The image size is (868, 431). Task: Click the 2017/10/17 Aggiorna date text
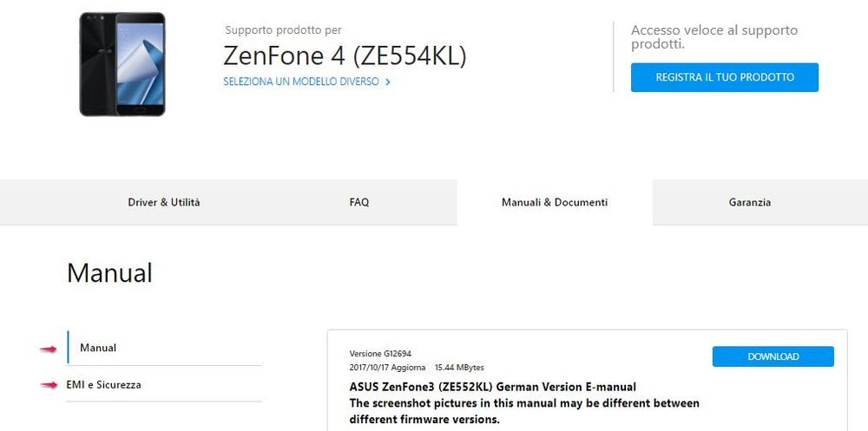[x=387, y=368]
